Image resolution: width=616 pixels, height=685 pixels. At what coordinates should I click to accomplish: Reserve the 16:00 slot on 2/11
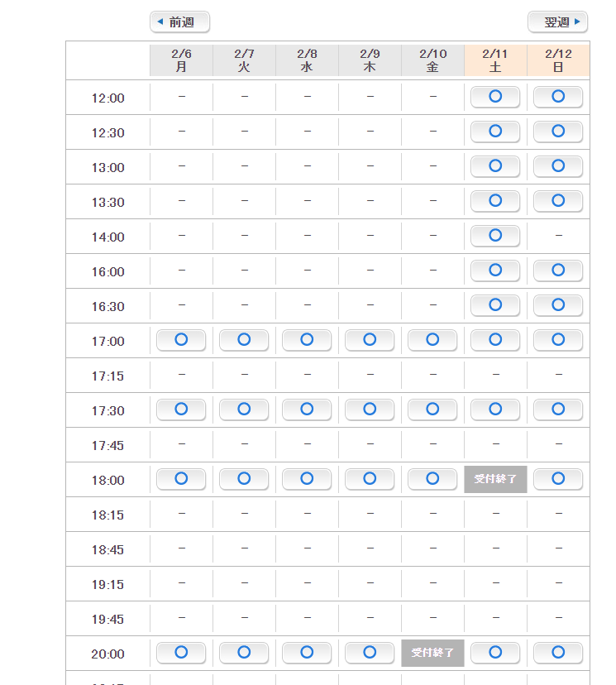click(x=495, y=271)
